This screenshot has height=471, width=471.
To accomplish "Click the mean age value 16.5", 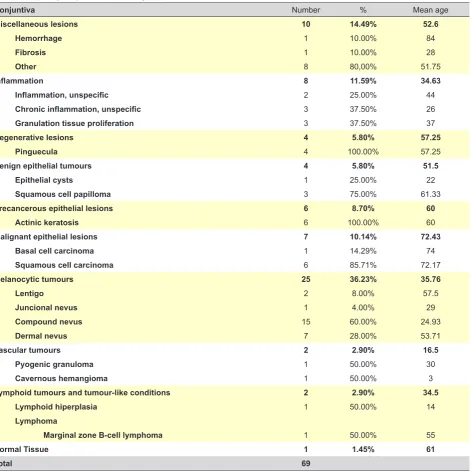I will 430,350.
